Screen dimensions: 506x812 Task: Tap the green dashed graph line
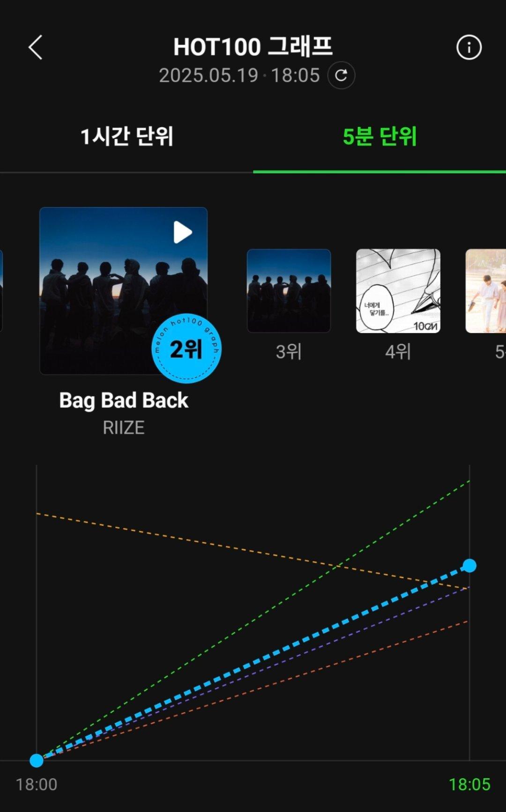coord(253,620)
